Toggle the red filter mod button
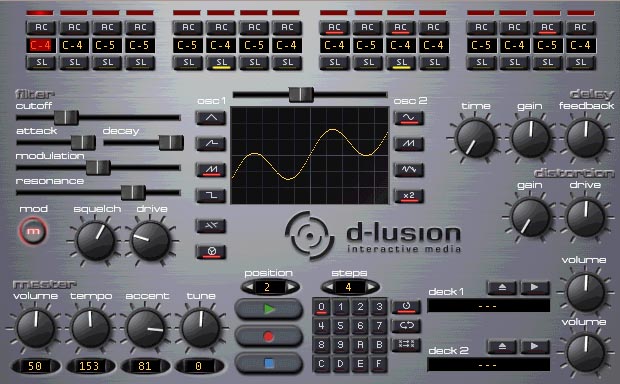Image resolution: width=620 pixels, height=384 pixels. click(33, 231)
